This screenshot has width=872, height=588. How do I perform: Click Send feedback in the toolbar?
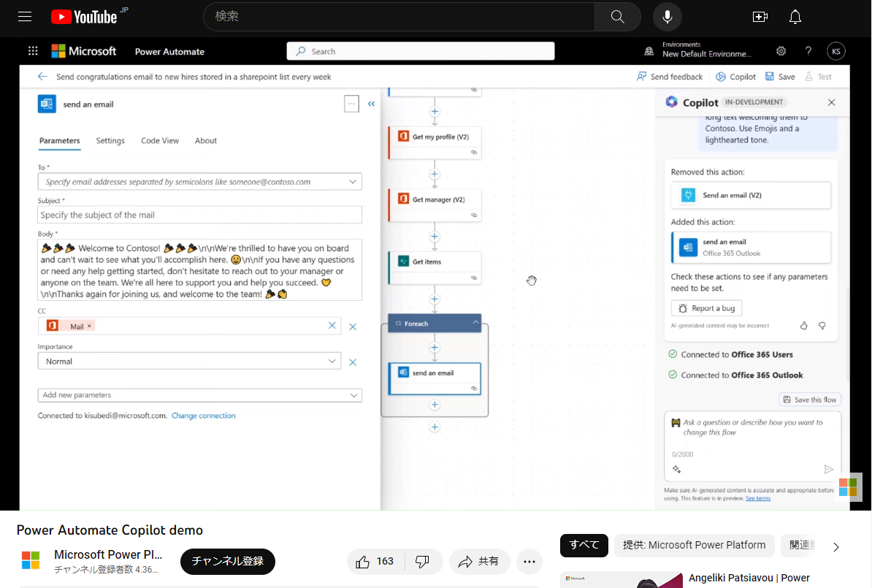[670, 77]
